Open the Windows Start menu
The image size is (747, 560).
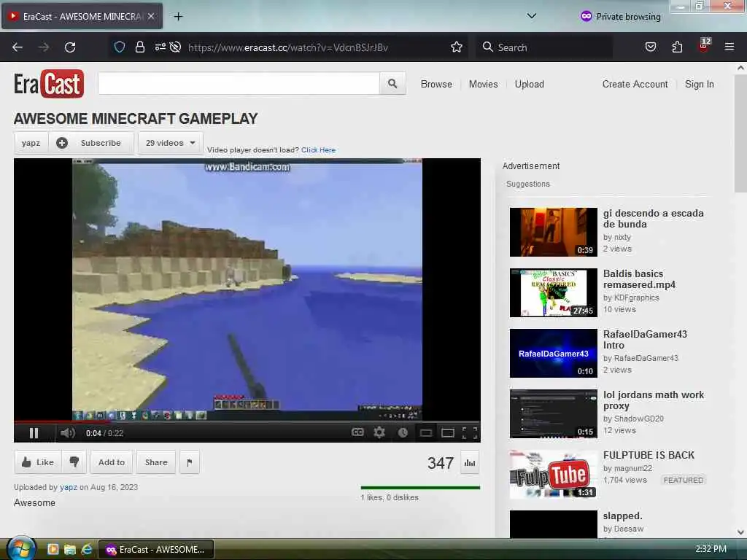pyautogui.click(x=21, y=549)
